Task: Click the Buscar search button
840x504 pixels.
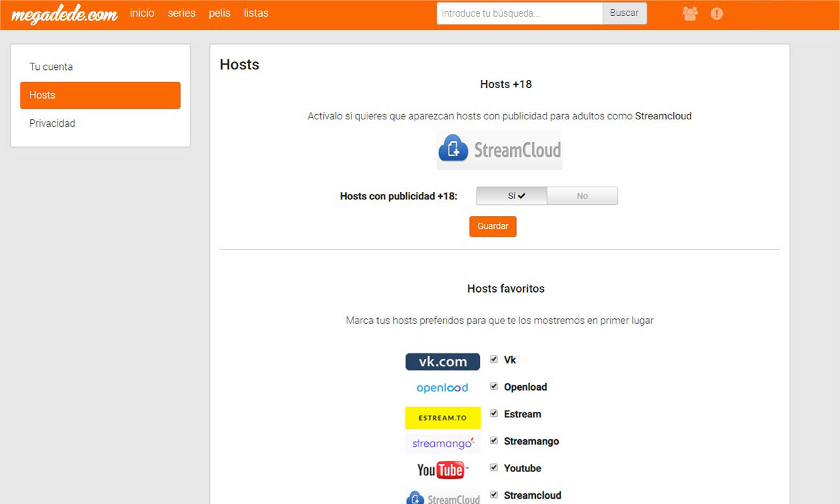Action: [625, 13]
